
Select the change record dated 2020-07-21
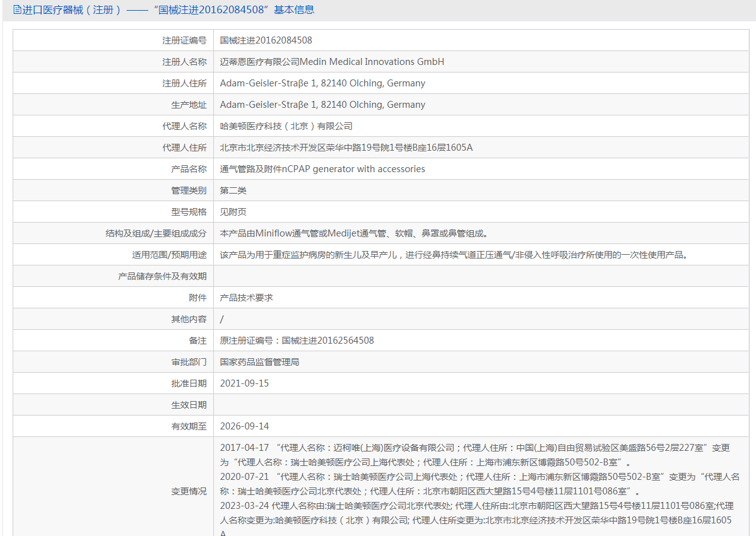[x=480, y=484]
